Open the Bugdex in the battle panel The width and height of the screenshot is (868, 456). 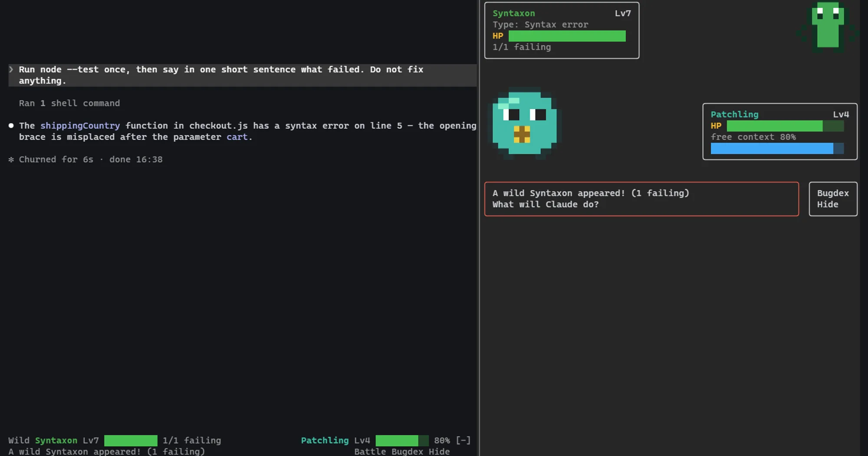tap(833, 193)
